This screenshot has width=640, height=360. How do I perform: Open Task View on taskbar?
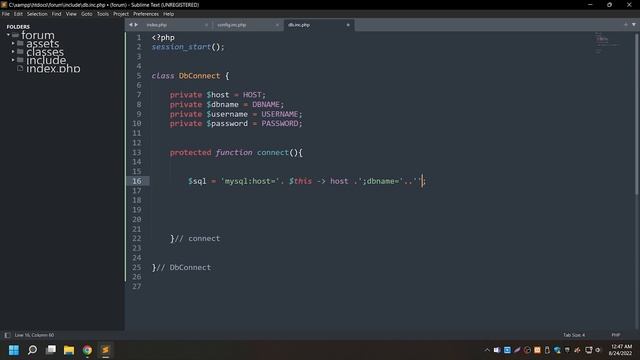pos(51,350)
